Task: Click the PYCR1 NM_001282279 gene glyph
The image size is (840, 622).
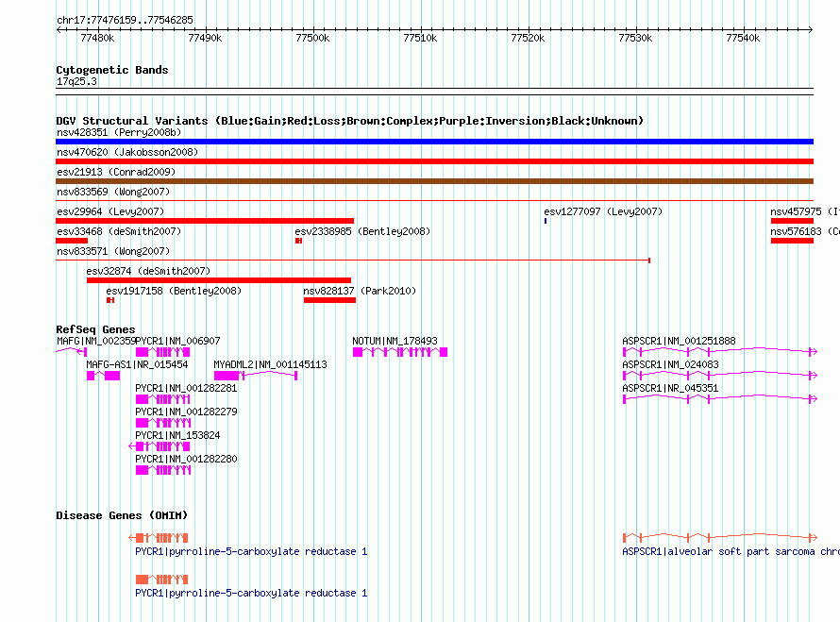Action: (x=163, y=423)
